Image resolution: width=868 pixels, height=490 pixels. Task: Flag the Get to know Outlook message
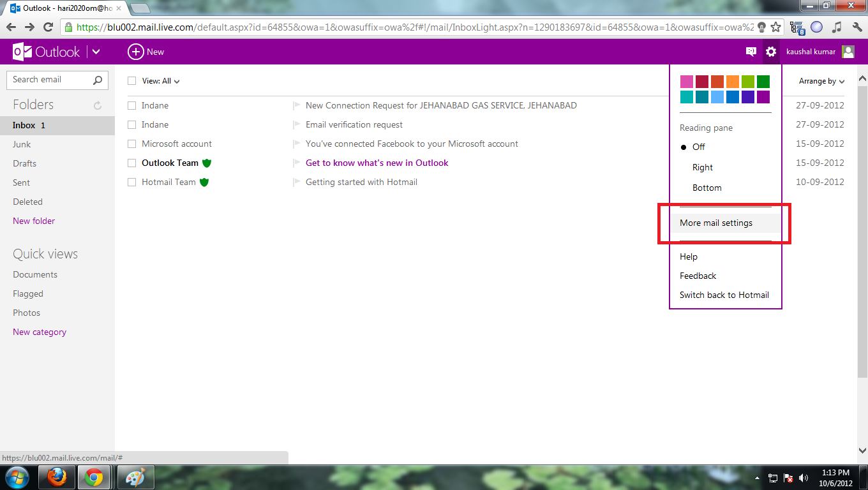[x=296, y=163]
